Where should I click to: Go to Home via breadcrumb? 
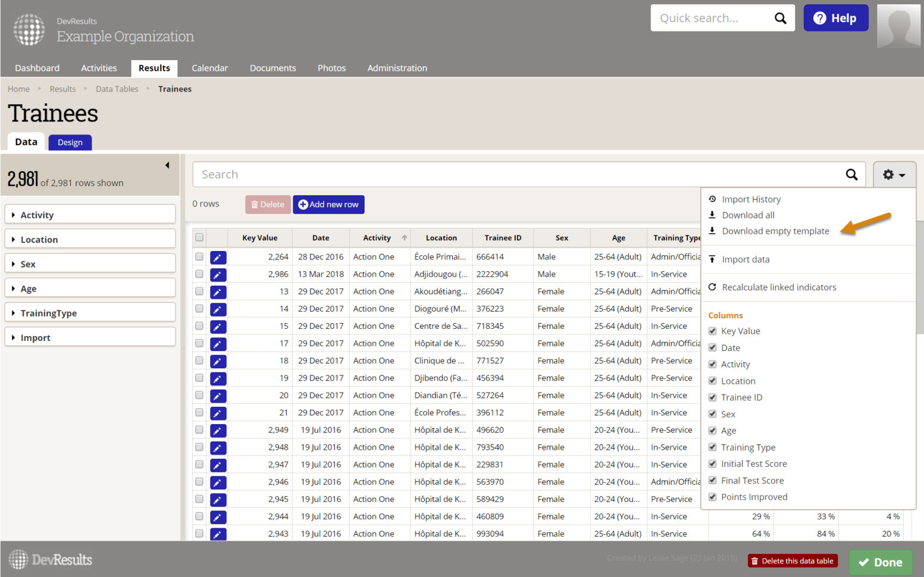coord(18,89)
